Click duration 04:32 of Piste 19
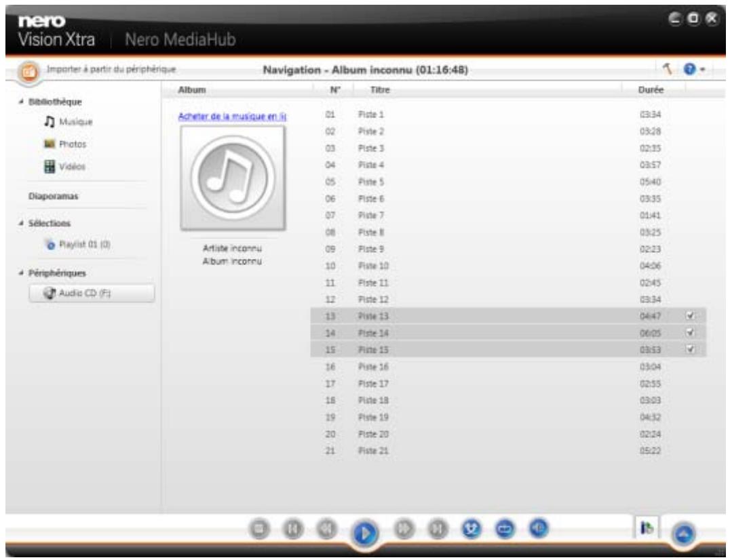 pyautogui.click(x=651, y=417)
